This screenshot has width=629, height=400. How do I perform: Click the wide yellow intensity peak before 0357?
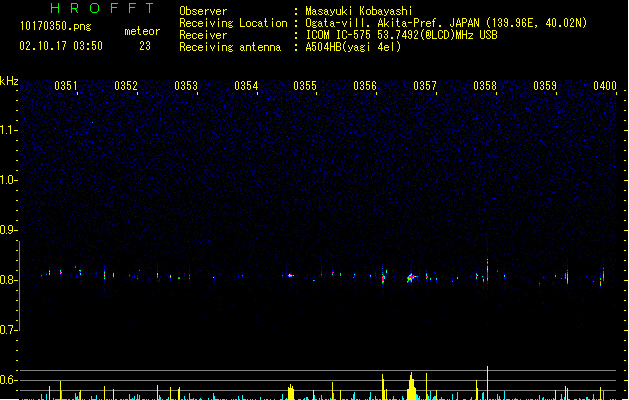411,386
